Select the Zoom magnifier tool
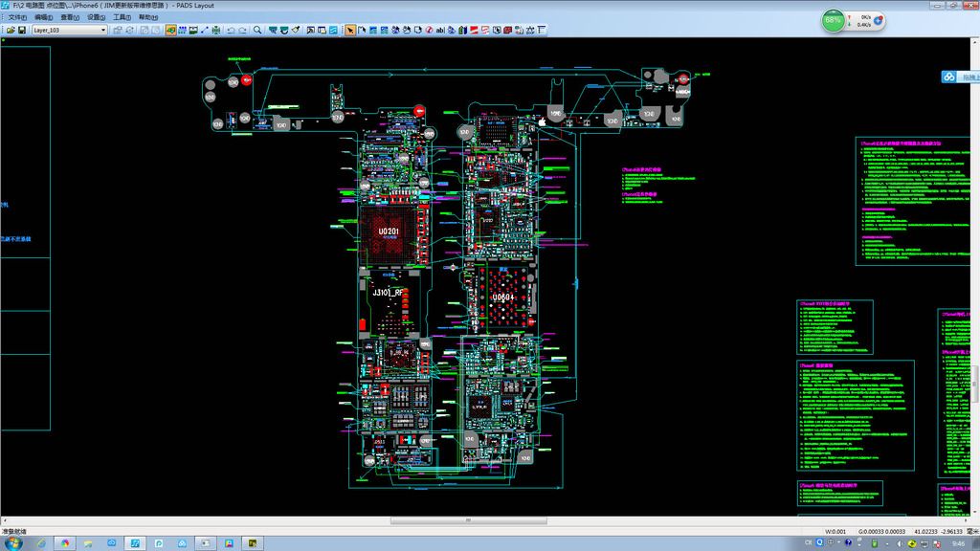This screenshot has width=980, height=551. point(256,30)
